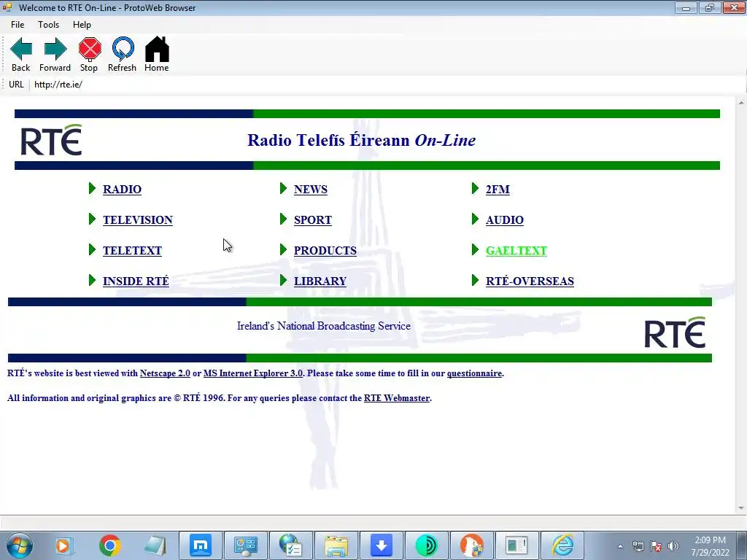This screenshot has width=747, height=560.
Task: Open volume speaker tray icon
Action: (673, 546)
